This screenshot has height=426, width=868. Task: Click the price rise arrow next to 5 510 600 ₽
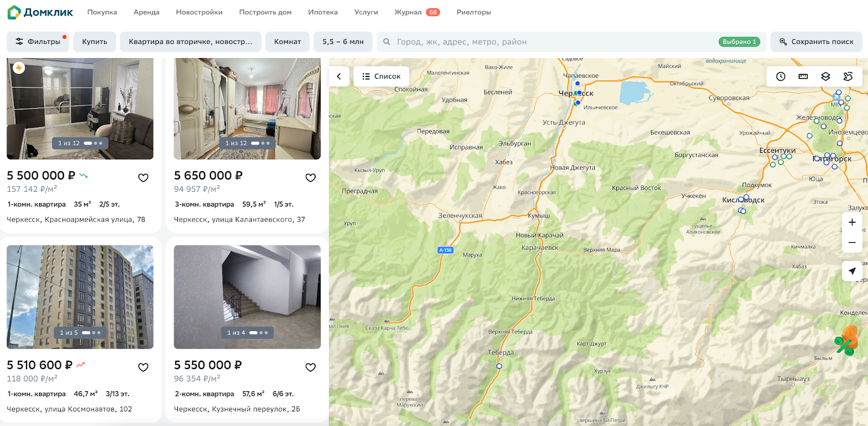(81, 365)
